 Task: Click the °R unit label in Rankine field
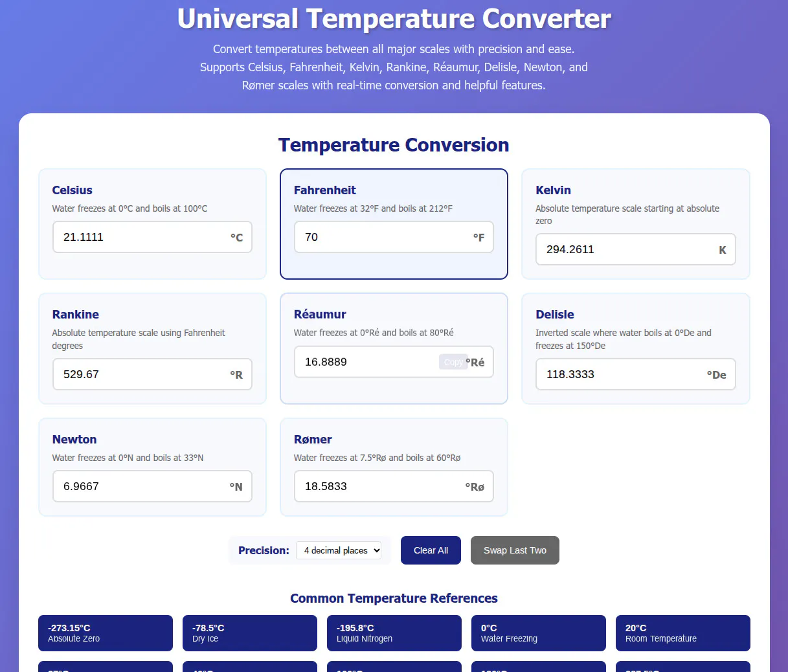pyautogui.click(x=236, y=375)
